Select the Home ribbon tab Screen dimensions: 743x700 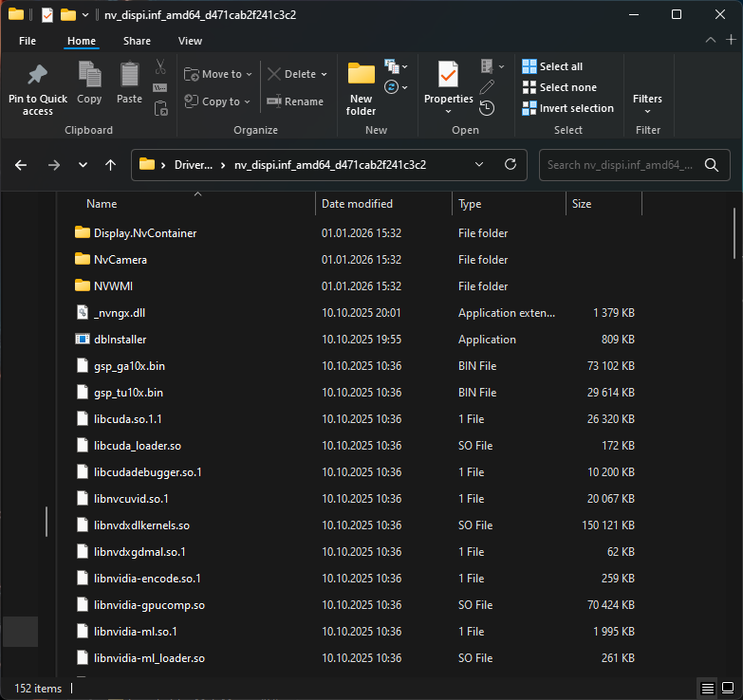[82, 41]
